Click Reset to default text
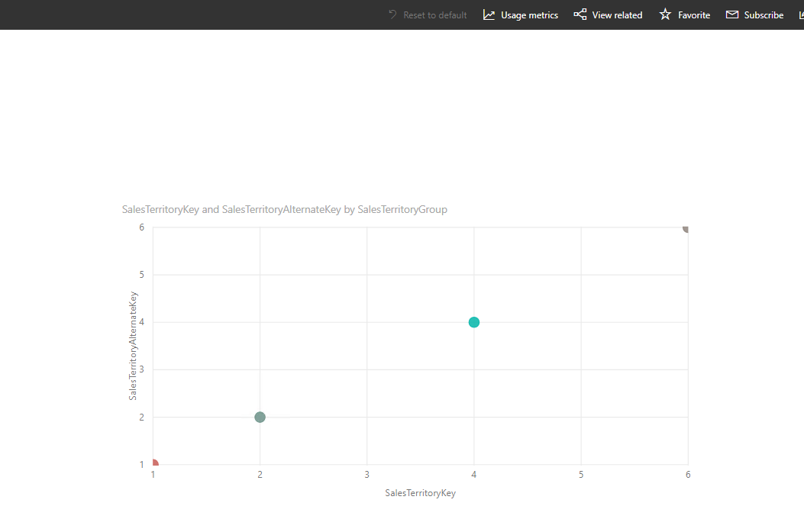This screenshot has height=532, width=804. point(434,15)
